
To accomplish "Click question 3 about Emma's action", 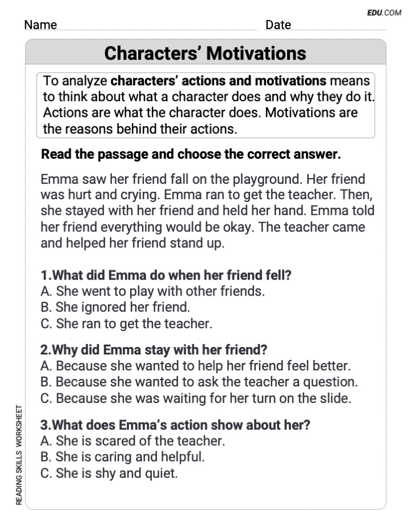I will pos(175,425).
